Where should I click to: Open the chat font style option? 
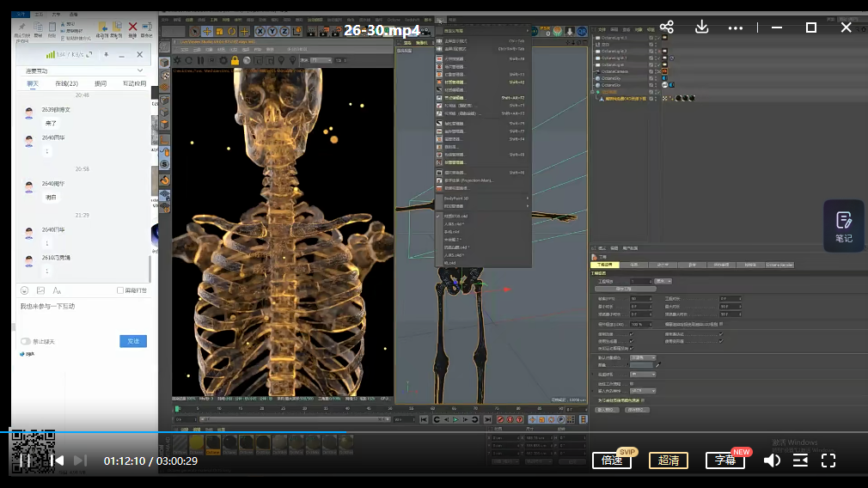click(x=57, y=290)
